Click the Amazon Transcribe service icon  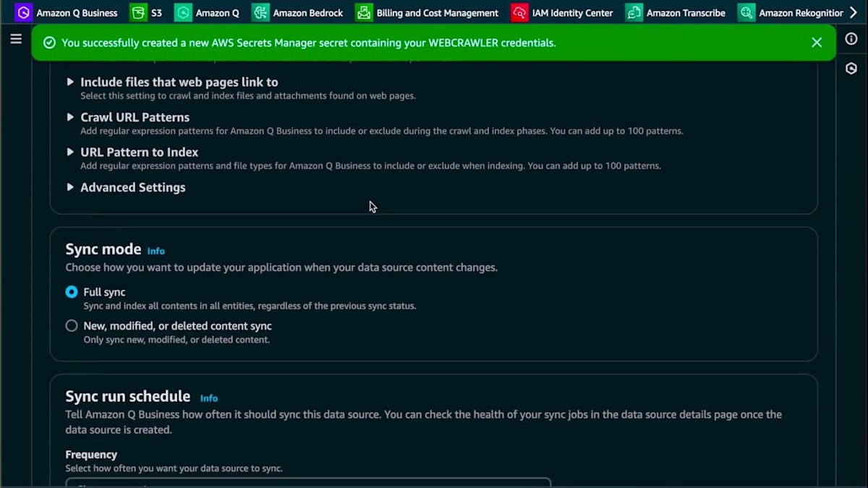pos(634,12)
